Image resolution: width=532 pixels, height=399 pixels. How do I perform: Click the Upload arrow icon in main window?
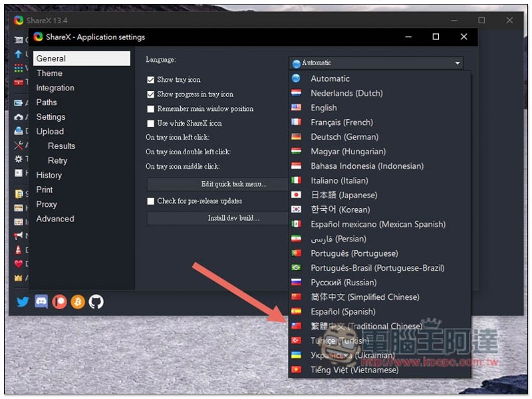(19, 54)
